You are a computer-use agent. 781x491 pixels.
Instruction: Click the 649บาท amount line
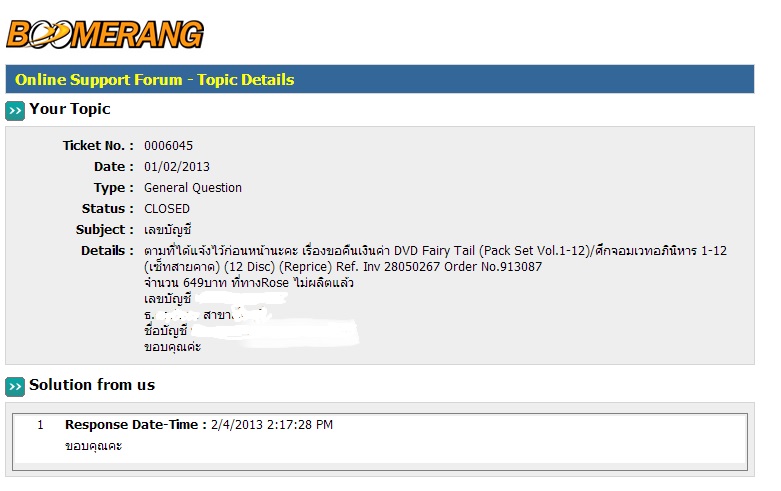click(x=249, y=283)
